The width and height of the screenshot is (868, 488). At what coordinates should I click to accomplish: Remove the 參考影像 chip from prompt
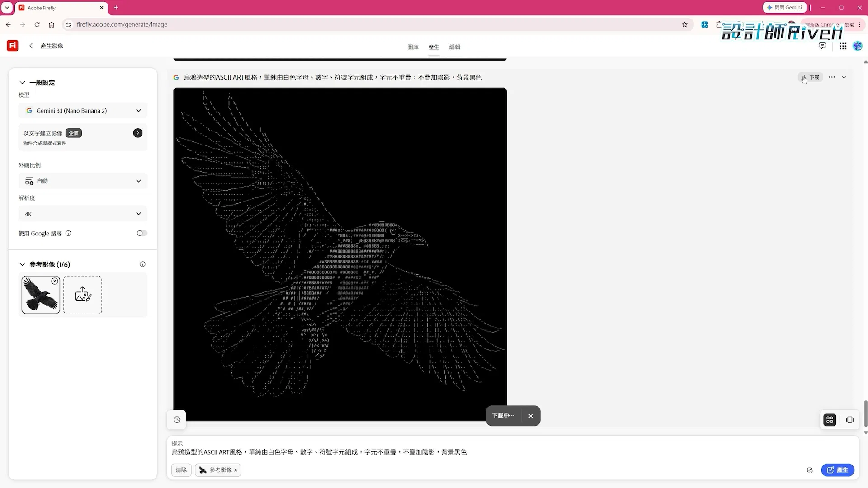click(x=236, y=470)
